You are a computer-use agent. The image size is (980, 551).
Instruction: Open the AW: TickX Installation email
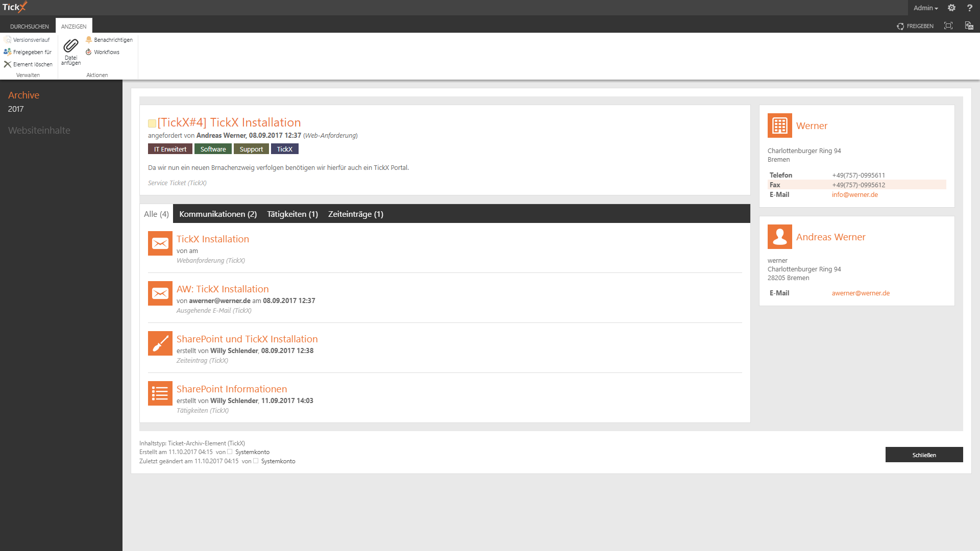pos(223,289)
